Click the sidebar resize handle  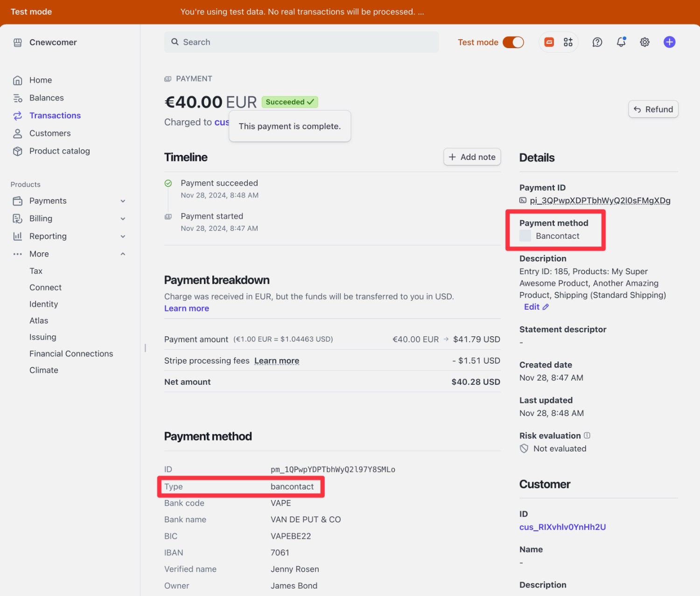point(145,348)
